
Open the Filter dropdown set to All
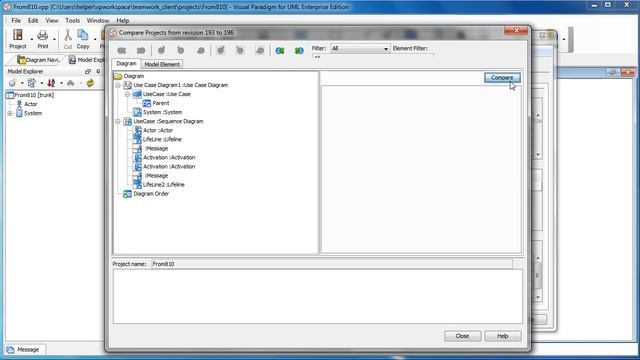(360, 49)
